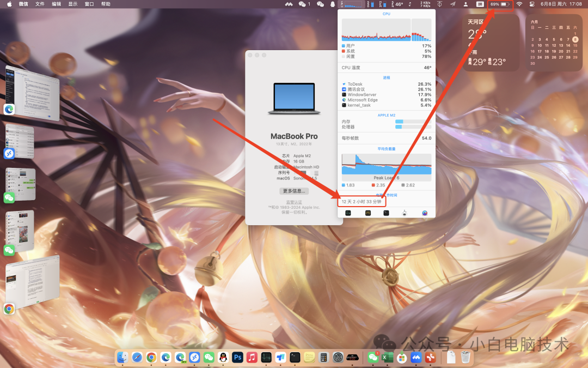This screenshot has width=588, height=368.
Task: Open Google Chrome in the Dock
Action: pyautogui.click(x=151, y=357)
